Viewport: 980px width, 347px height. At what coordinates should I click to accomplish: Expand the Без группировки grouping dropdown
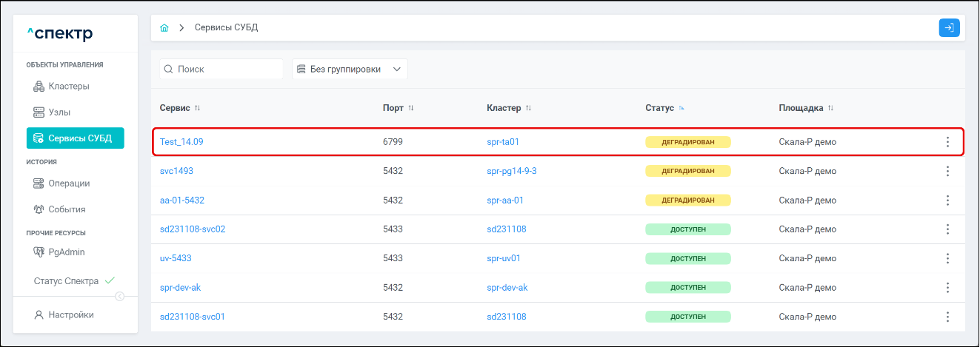click(350, 69)
